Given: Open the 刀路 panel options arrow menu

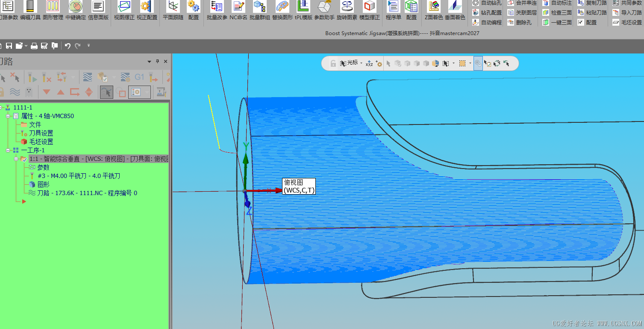Looking at the screenshot, I should coord(149,62).
